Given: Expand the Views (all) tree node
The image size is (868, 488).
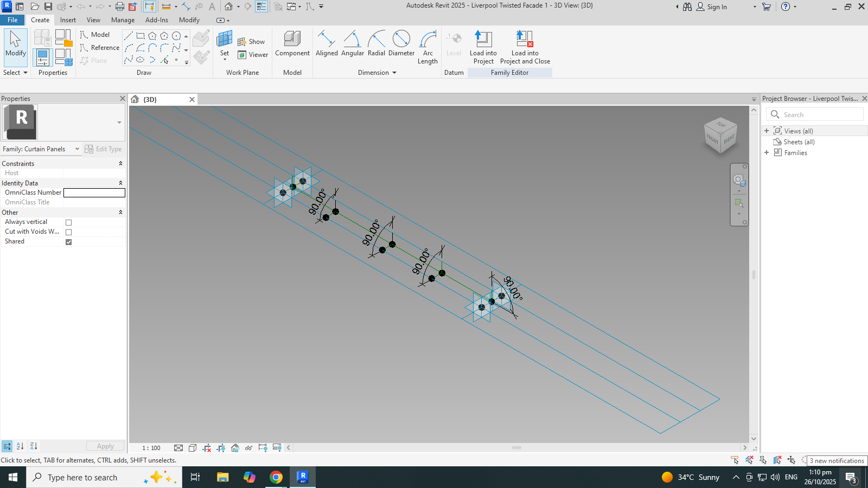Looking at the screenshot, I should pos(767,131).
